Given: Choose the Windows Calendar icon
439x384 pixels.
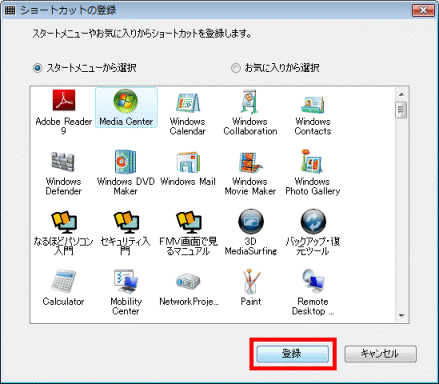Looking at the screenshot, I should pos(188,103).
